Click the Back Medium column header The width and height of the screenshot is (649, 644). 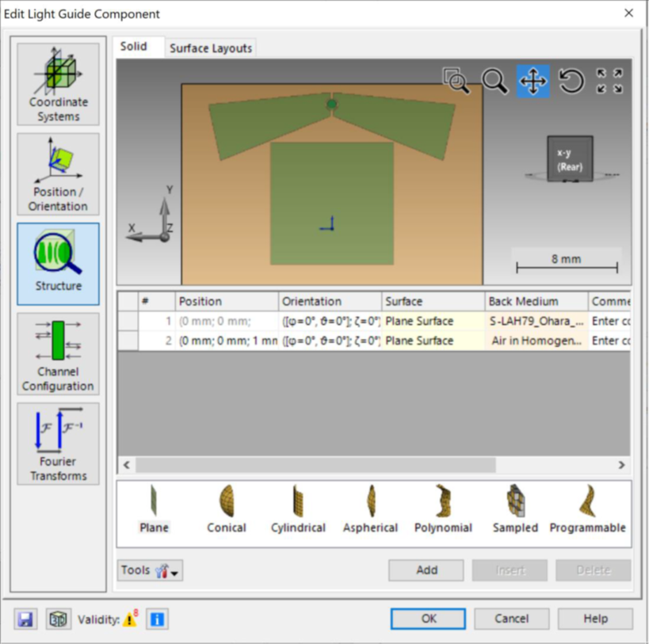536,301
